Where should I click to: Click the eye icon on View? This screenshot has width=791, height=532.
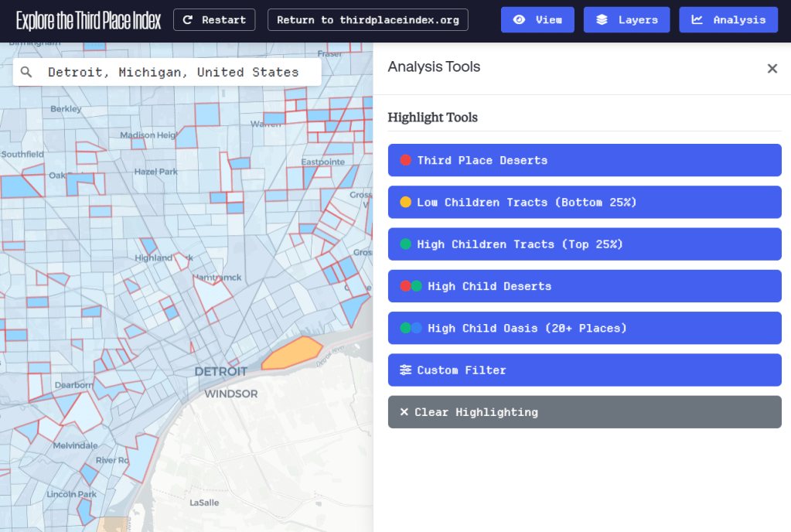point(520,20)
